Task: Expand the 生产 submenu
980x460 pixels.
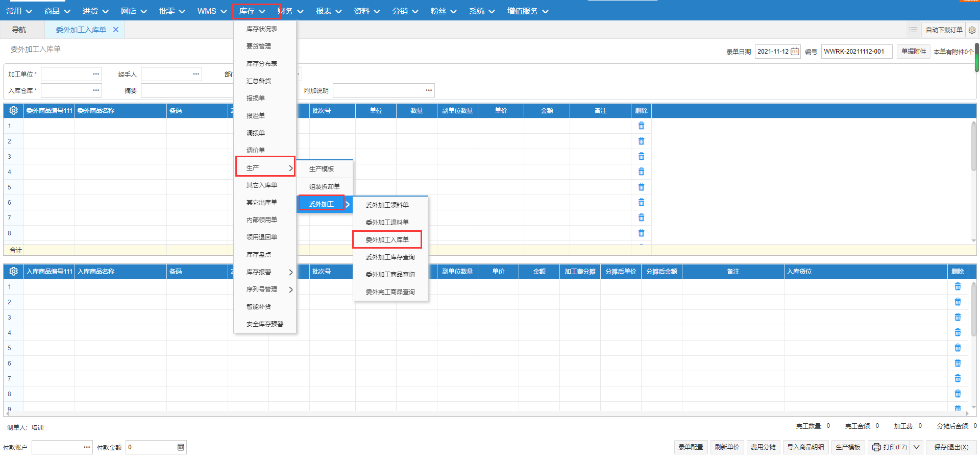Action: coord(265,167)
